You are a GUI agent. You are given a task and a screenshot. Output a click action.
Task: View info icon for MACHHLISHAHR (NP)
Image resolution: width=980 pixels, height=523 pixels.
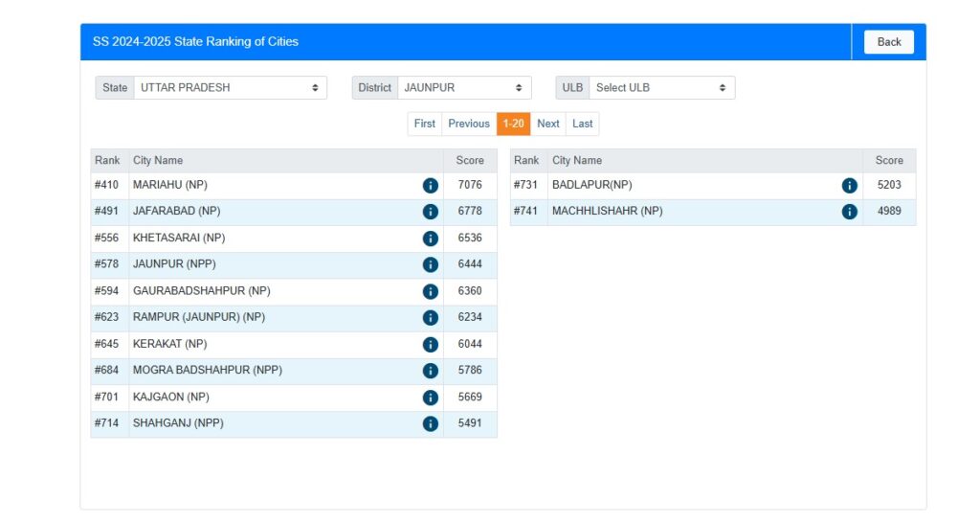point(849,212)
